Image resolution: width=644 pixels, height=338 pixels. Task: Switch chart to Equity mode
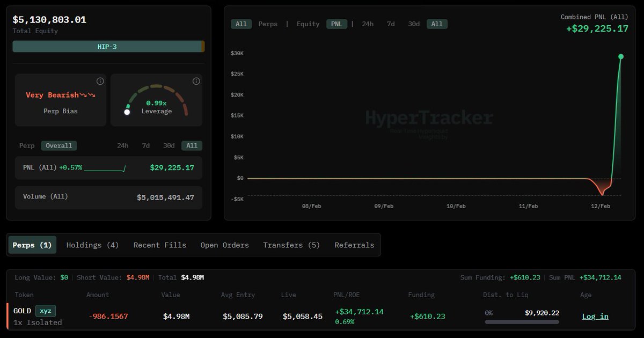click(308, 24)
